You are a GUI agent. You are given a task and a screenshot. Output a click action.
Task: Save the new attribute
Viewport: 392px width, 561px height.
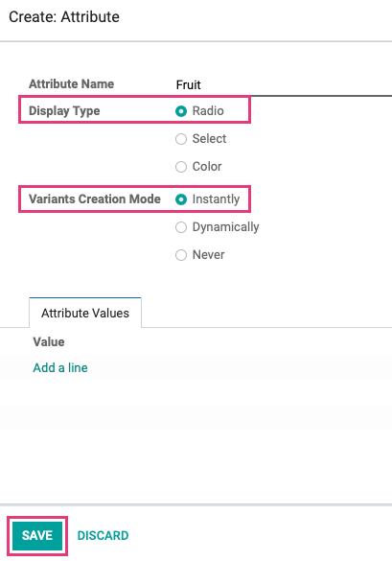(37, 536)
